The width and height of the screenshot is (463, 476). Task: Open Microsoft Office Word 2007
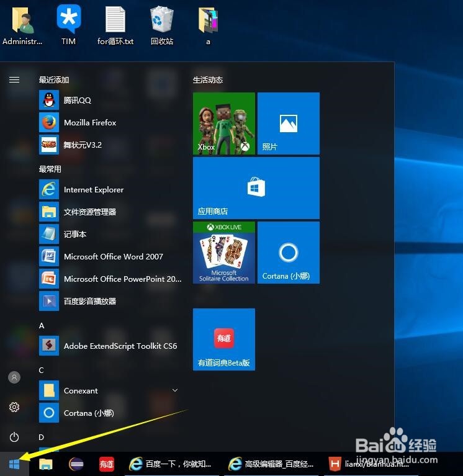click(x=111, y=256)
